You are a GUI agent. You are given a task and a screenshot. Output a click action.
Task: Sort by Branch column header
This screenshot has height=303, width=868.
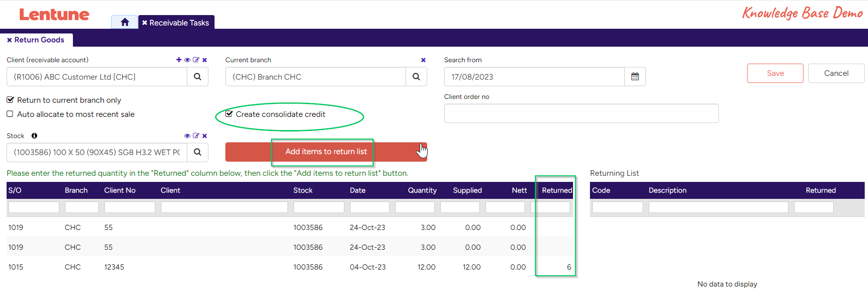(x=76, y=190)
